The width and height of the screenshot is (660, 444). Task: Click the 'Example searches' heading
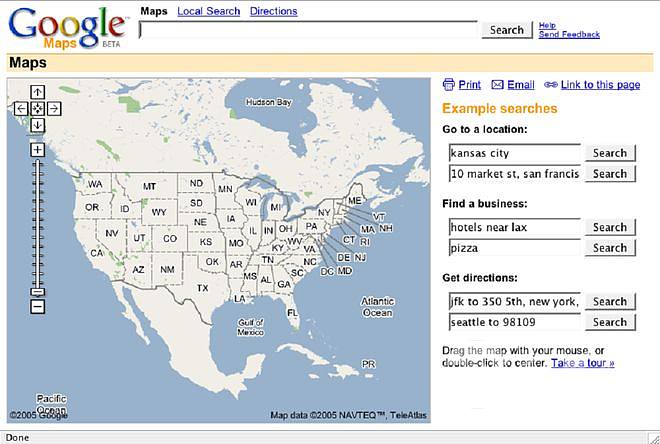[x=500, y=109]
